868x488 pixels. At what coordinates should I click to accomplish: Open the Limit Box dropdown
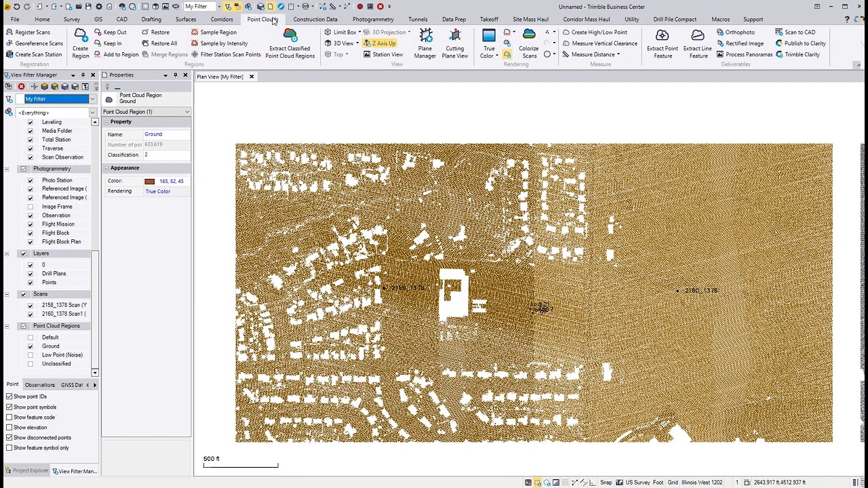[359, 33]
